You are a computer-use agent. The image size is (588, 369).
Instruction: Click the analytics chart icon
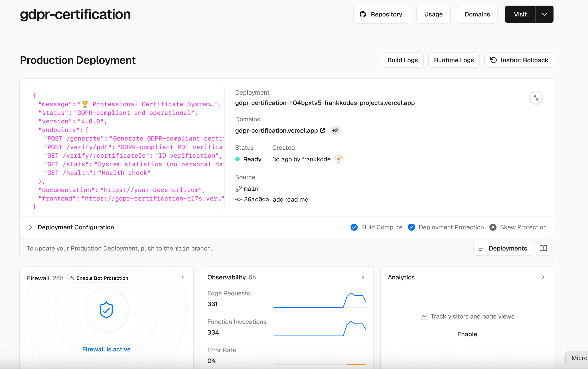point(424,316)
